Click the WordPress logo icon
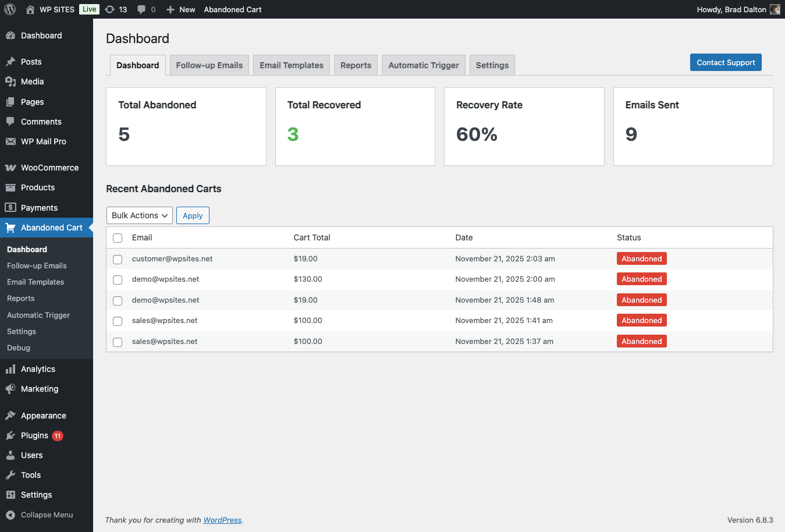This screenshot has width=785, height=532. (10, 9)
